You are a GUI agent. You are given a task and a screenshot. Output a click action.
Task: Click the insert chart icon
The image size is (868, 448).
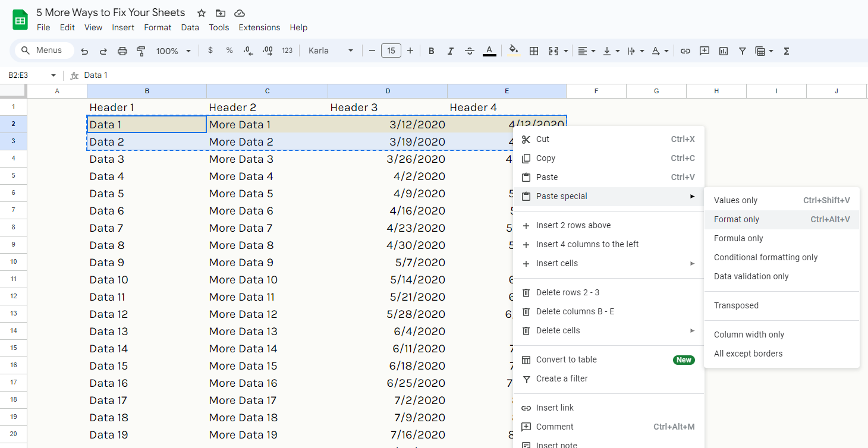(x=724, y=51)
